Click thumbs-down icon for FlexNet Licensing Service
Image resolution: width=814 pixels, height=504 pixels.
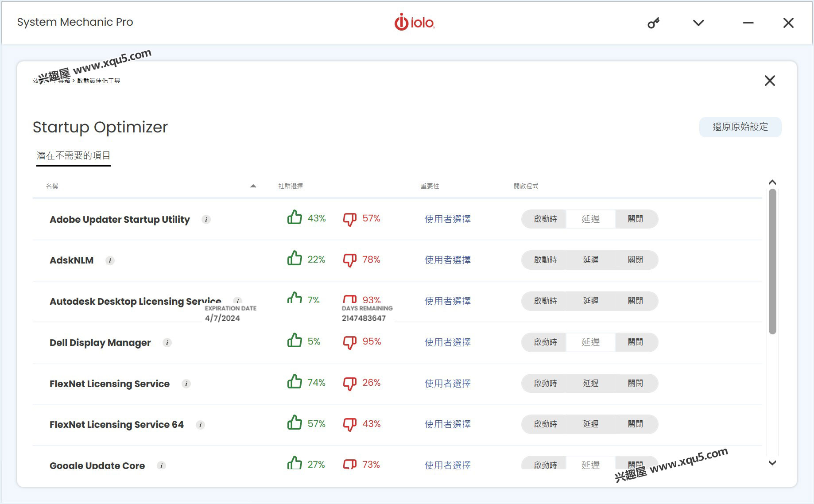tap(350, 384)
